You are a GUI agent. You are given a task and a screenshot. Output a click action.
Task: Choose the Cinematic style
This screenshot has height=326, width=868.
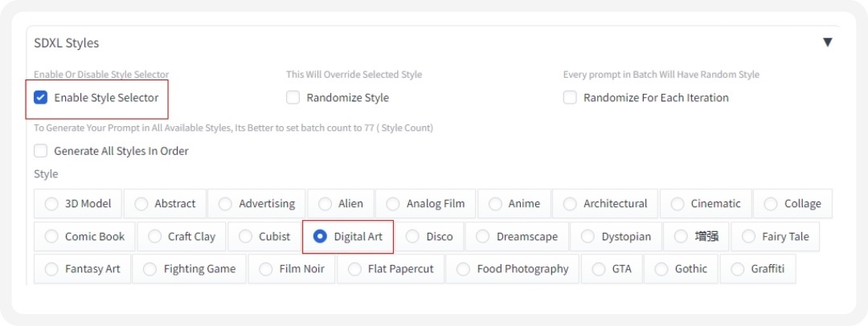pyautogui.click(x=678, y=204)
